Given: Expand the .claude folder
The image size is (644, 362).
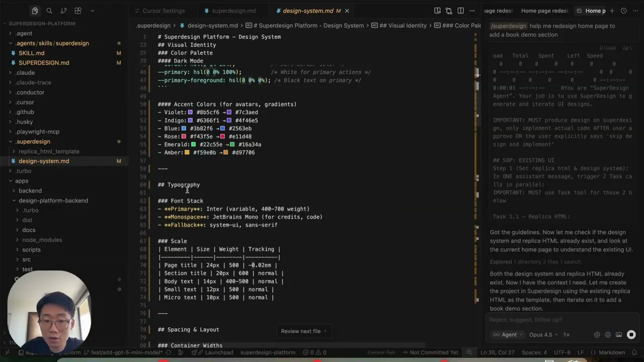Looking at the screenshot, I should (x=25, y=73).
